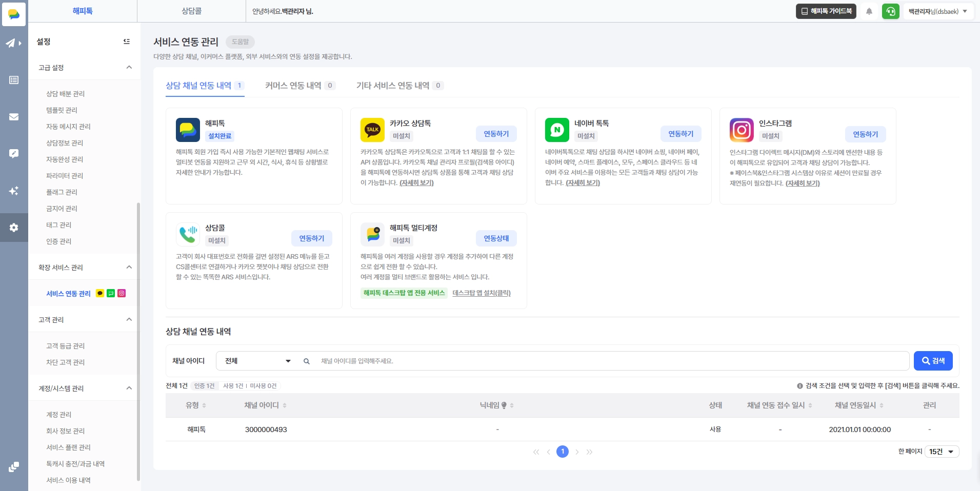This screenshot has height=491, width=980.
Task: Click 연동하기 on the 인스타그램 card
Action: [866, 134]
